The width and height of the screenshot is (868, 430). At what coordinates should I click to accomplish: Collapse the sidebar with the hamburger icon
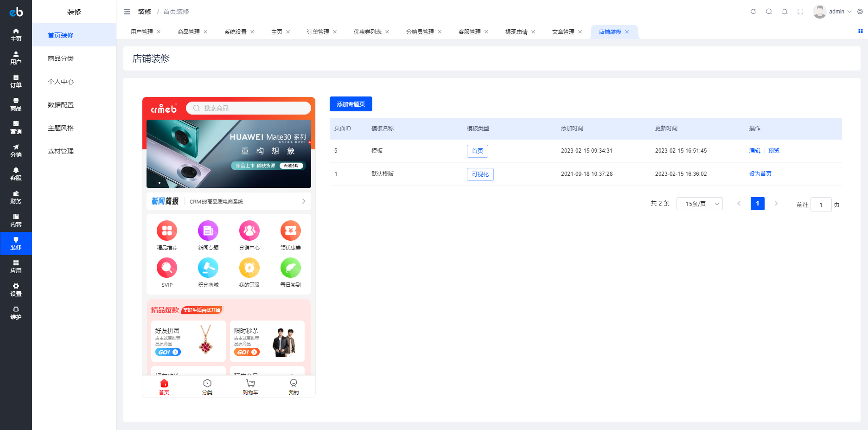127,12
